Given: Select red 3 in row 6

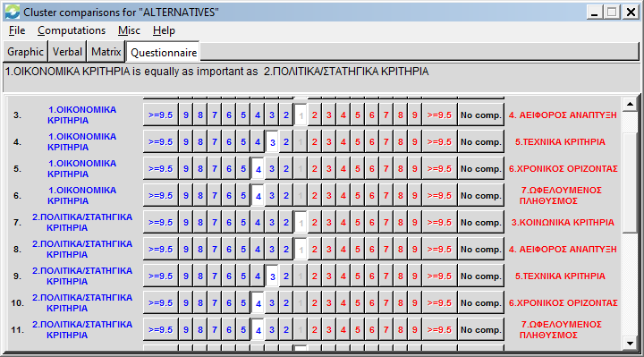Looking at the screenshot, I should click(329, 196).
